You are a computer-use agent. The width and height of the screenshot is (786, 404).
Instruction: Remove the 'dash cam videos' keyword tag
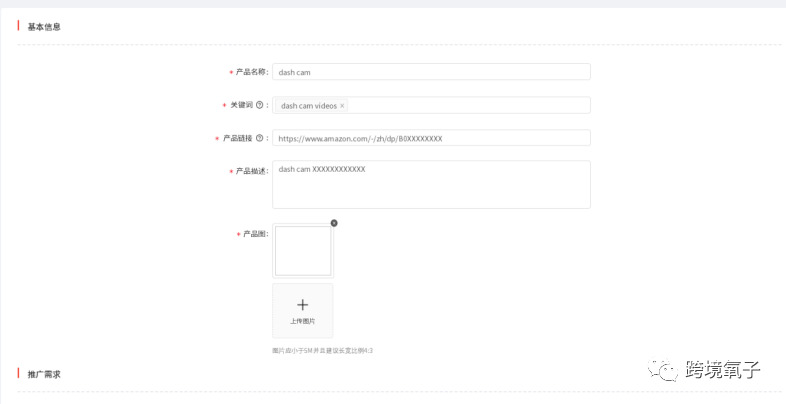(x=342, y=106)
